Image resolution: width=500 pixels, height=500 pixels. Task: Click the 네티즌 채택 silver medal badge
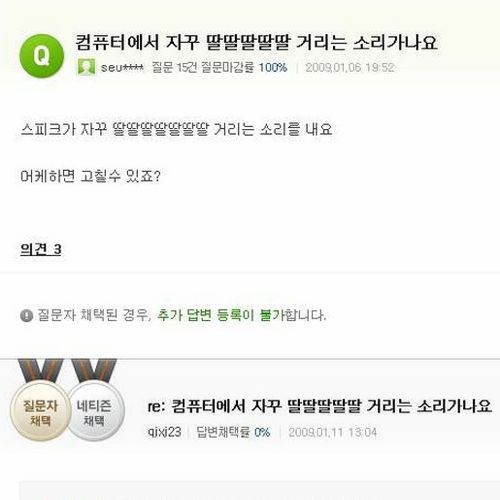point(96,412)
